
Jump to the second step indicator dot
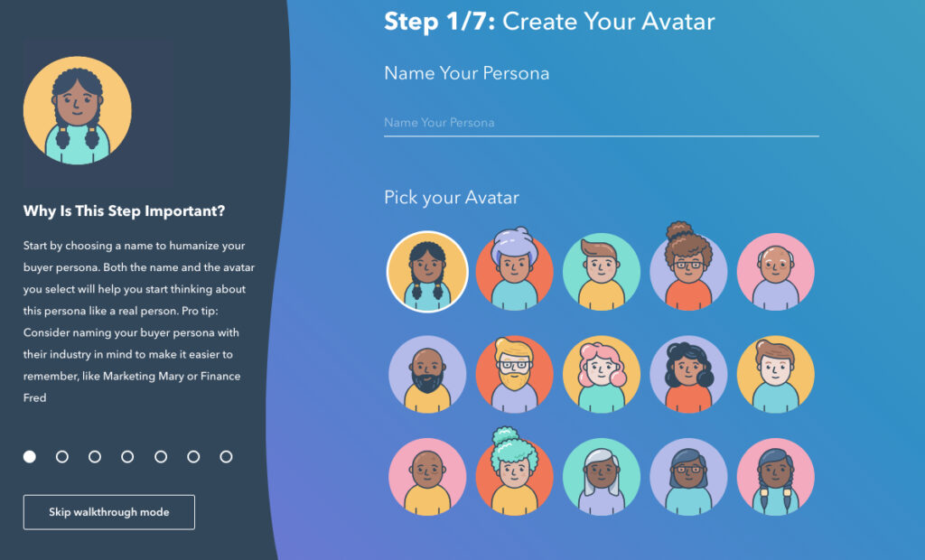(x=62, y=457)
